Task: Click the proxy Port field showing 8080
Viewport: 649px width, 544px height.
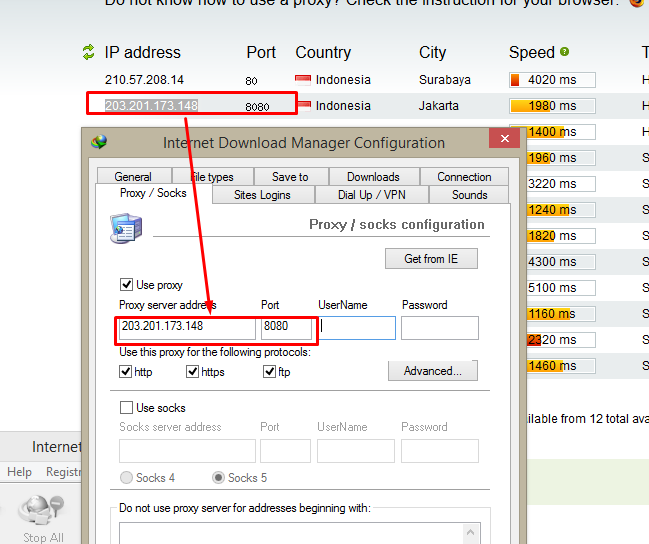Action: pyautogui.click(x=286, y=328)
